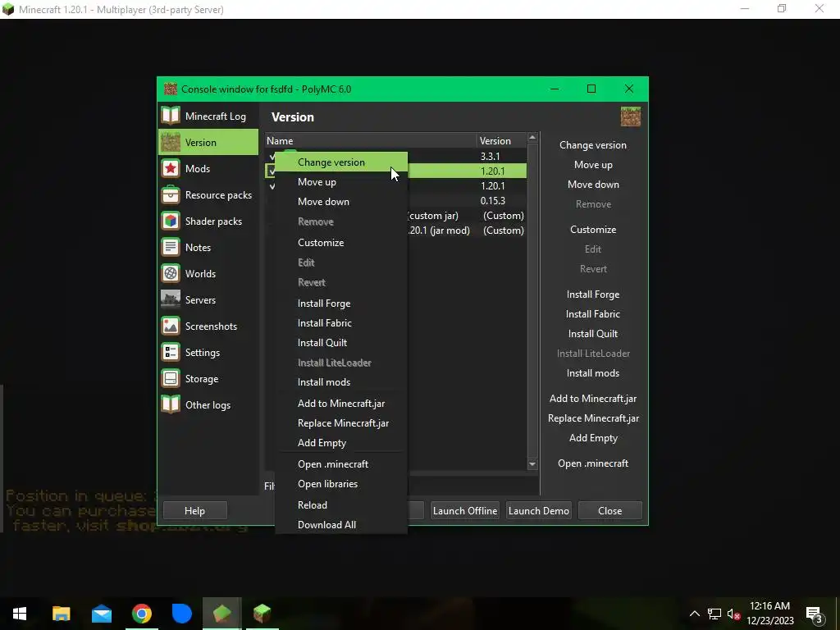Open the Worlds sidebar page

[208, 273]
